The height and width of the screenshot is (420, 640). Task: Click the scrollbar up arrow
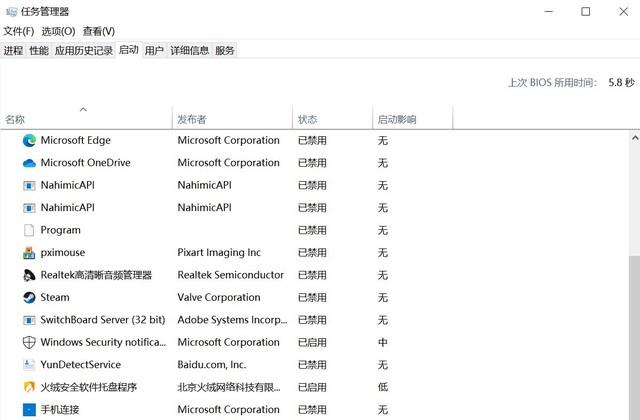click(x=635, y=138)
